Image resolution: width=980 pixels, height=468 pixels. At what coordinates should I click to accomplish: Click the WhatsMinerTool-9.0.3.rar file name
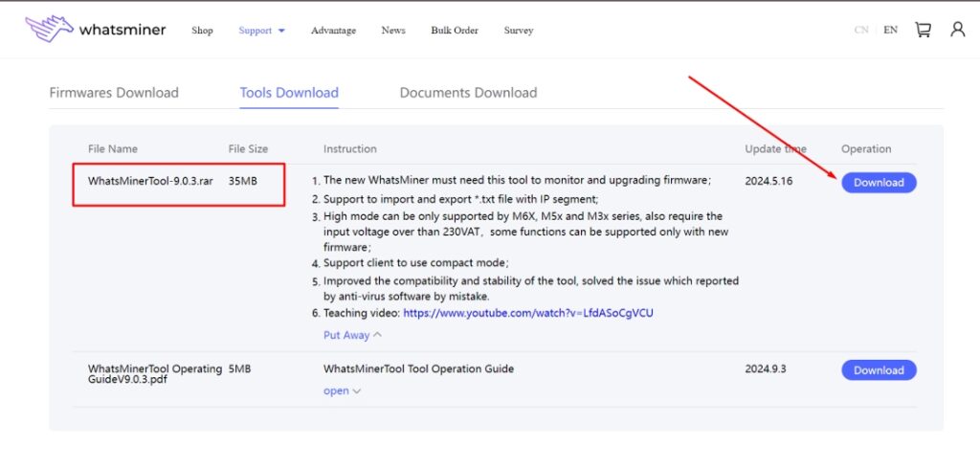[x=150, y=181]
